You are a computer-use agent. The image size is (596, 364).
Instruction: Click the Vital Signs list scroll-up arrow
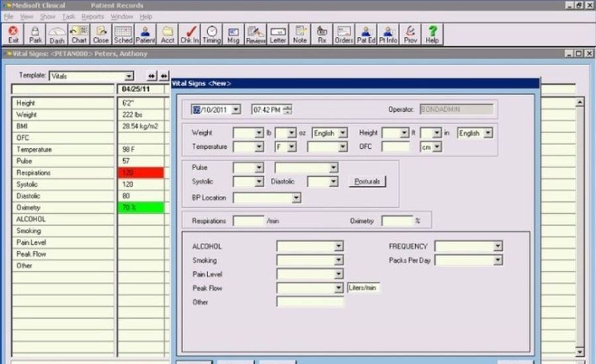(x=579, y=102)
